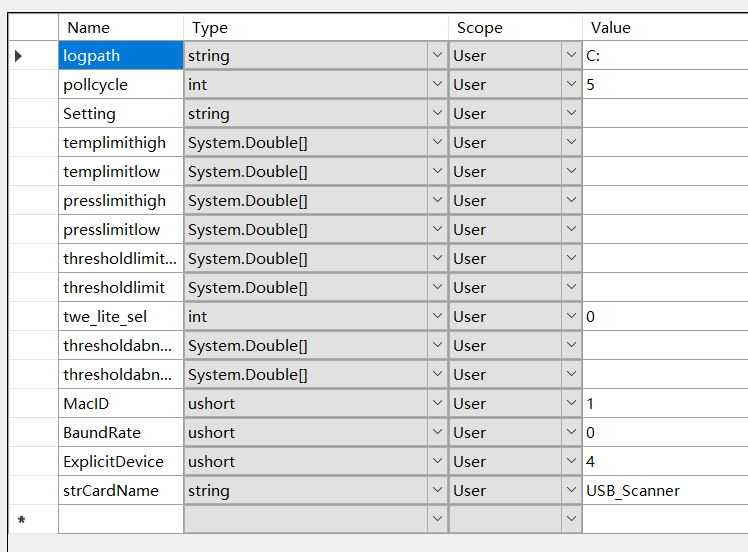Expand the Type combo for templimitlow
The image size is (748, 552).
pos(437,171)
